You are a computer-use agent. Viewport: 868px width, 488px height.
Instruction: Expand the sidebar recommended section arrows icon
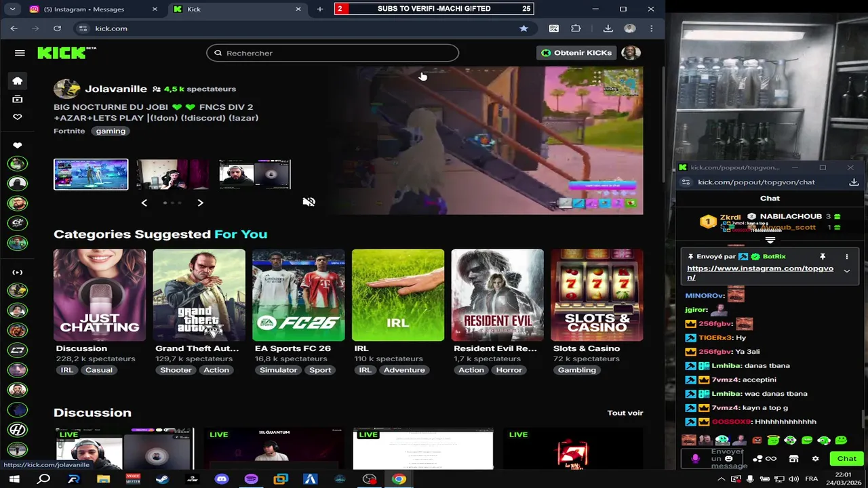[18, 272]
